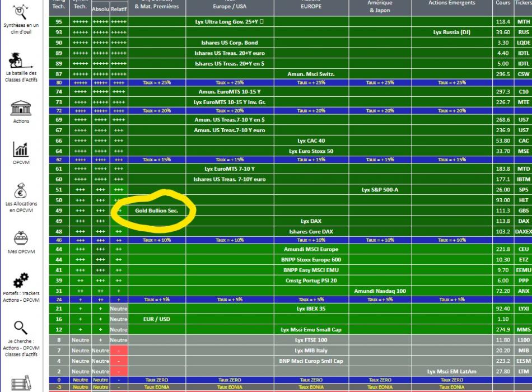532x392 pixels.
Task: Select the Lyx CAC 40 tracker
Action: click(311, 141)
